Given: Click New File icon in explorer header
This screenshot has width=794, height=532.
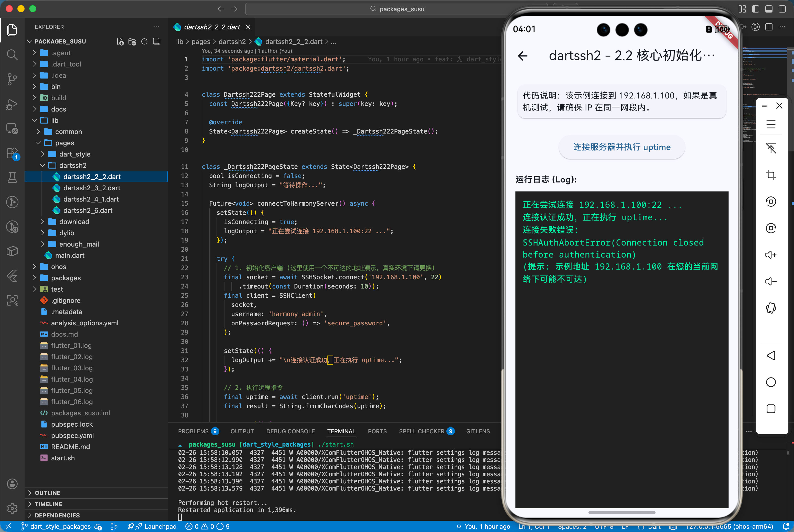Looking at the screenshot, I should [120, 41].
